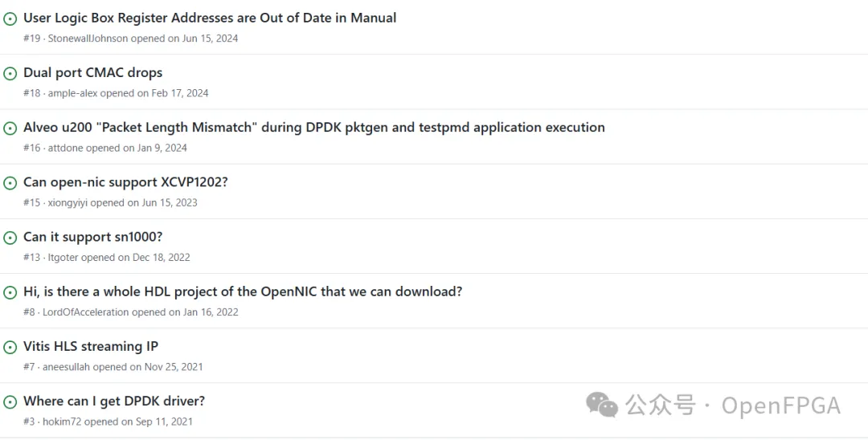Screen dimensions: 868x440
Task: Click open-issue icon beside Alveo u200 issue
Action: click(x=10, y=128)
